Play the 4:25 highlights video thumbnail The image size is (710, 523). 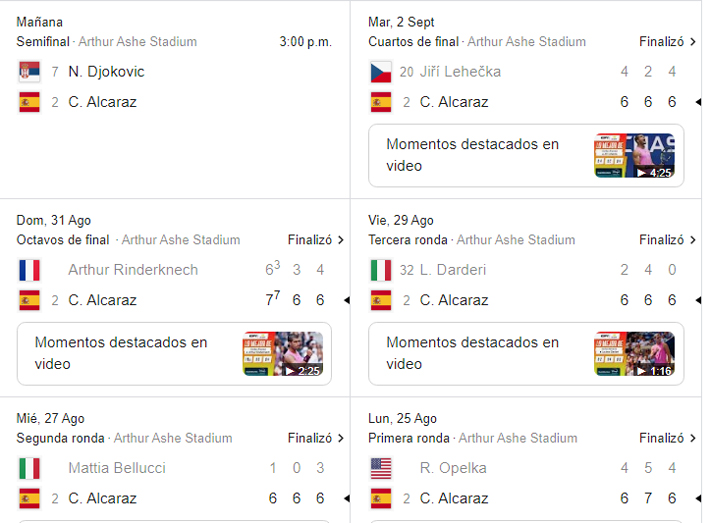click(635, 155)
